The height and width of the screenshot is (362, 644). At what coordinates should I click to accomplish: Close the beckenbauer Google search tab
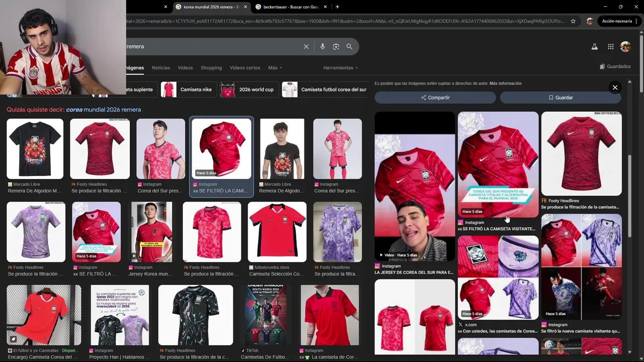[x=326, y=7]
